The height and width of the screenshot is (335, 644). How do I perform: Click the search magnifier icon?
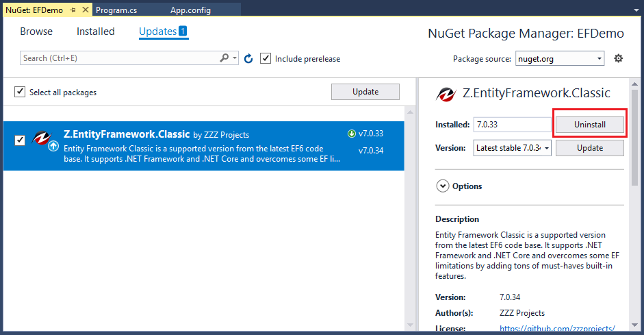point(224,58)
